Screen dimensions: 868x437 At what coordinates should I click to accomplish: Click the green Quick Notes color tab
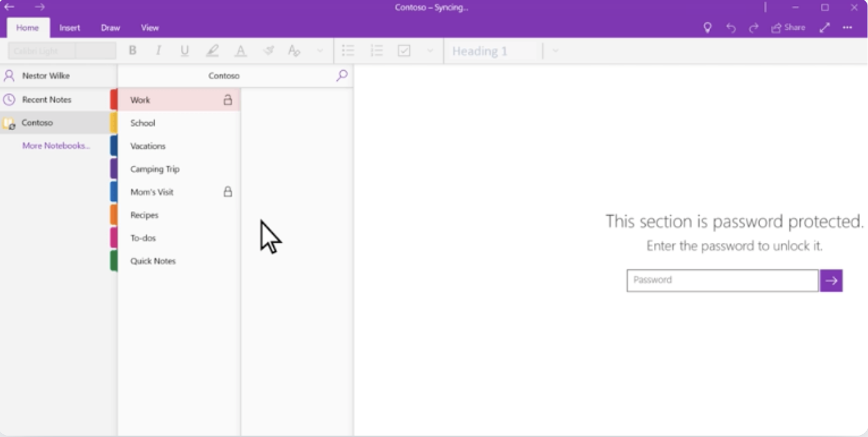(x=114, y=261)
